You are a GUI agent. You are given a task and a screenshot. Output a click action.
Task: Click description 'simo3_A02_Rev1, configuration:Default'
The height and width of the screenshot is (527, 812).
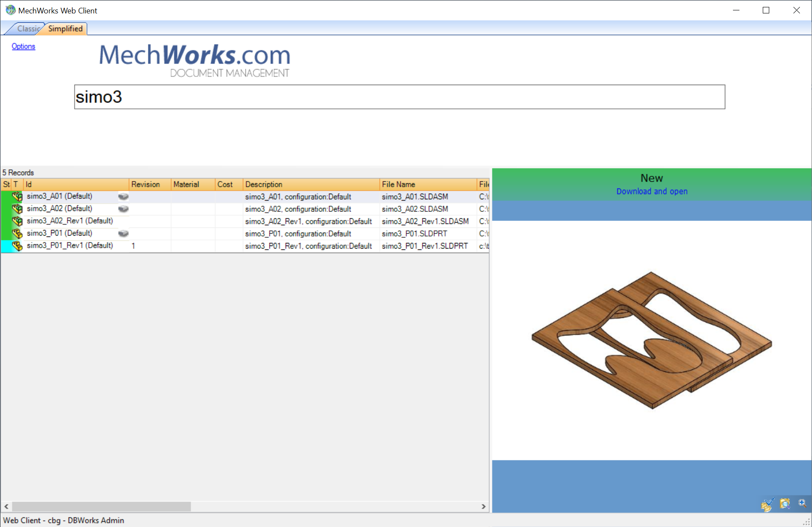[308, 221]
